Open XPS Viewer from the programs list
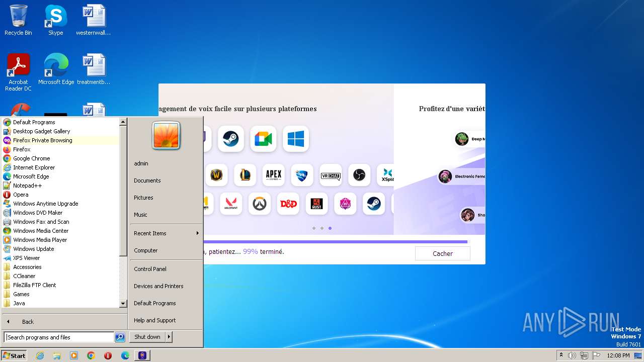This screenshot has width=644, height=362. (x=60, y=258)
